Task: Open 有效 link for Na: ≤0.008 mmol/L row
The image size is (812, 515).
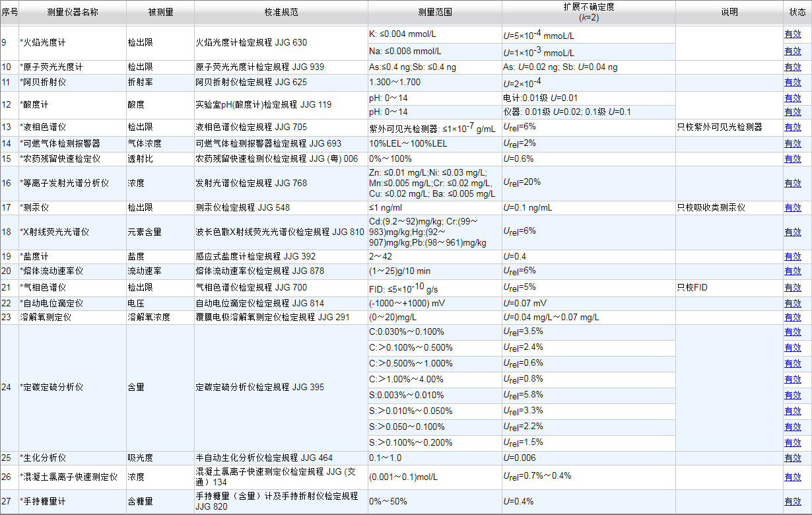Action: pos(793,51)
